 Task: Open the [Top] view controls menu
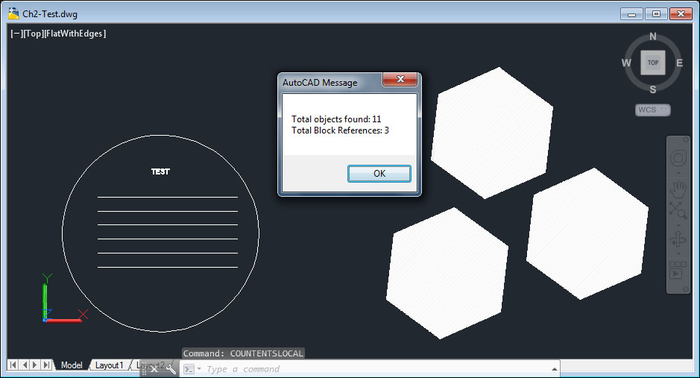(x=33, y=33)
